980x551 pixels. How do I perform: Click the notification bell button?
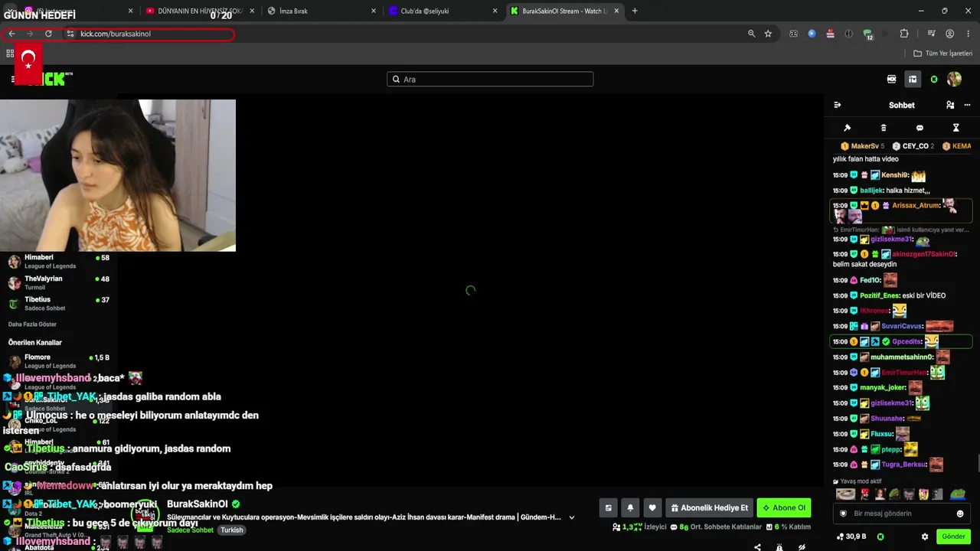(x=630, y=507)
